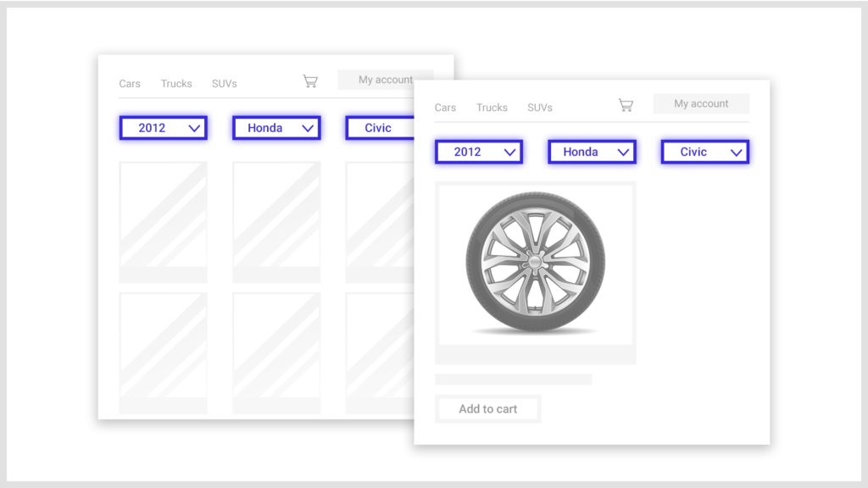This screenshot has width=868, height=488.
Task: Expand the 2012 year dropdown on the product page
Action: click(479, 152)
